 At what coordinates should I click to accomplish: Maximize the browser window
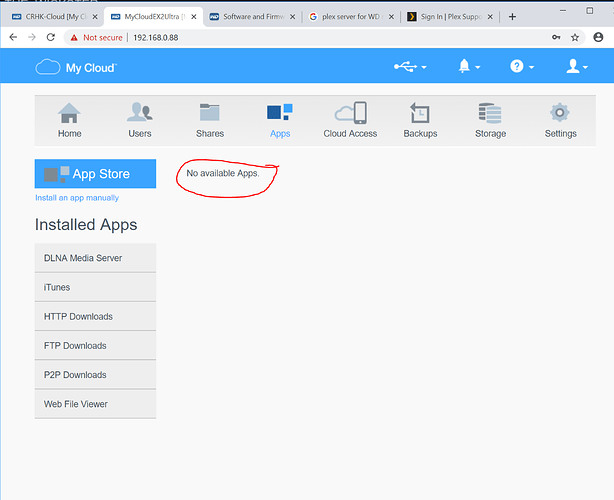point(590,11)
